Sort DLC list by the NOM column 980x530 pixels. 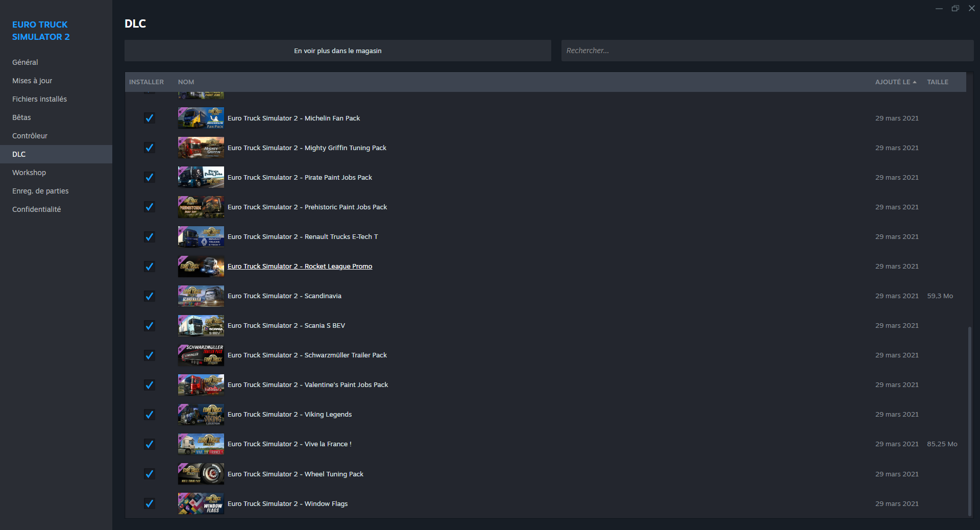coord(186,82)
